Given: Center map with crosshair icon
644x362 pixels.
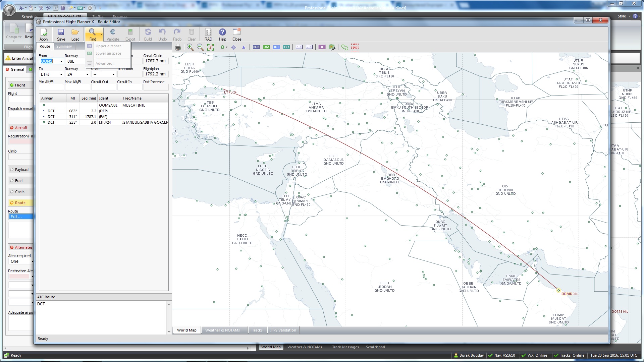Looking at the screenshot, I should [x=234, y=47].
